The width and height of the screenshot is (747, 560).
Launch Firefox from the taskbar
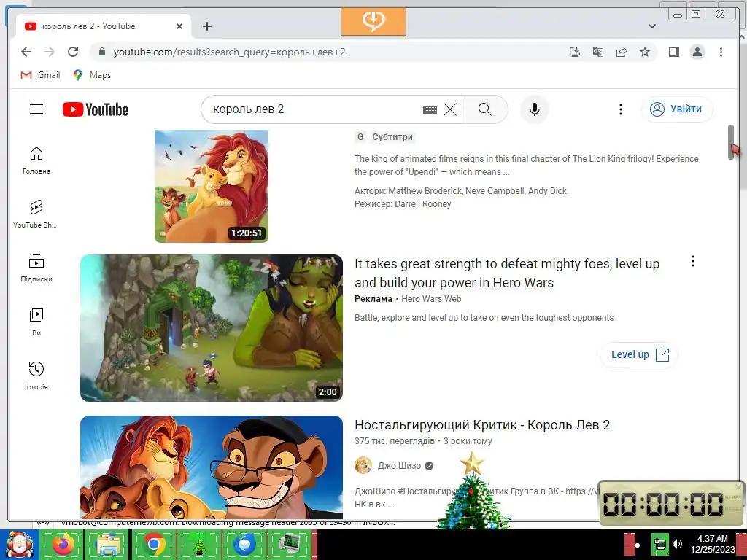63,544
